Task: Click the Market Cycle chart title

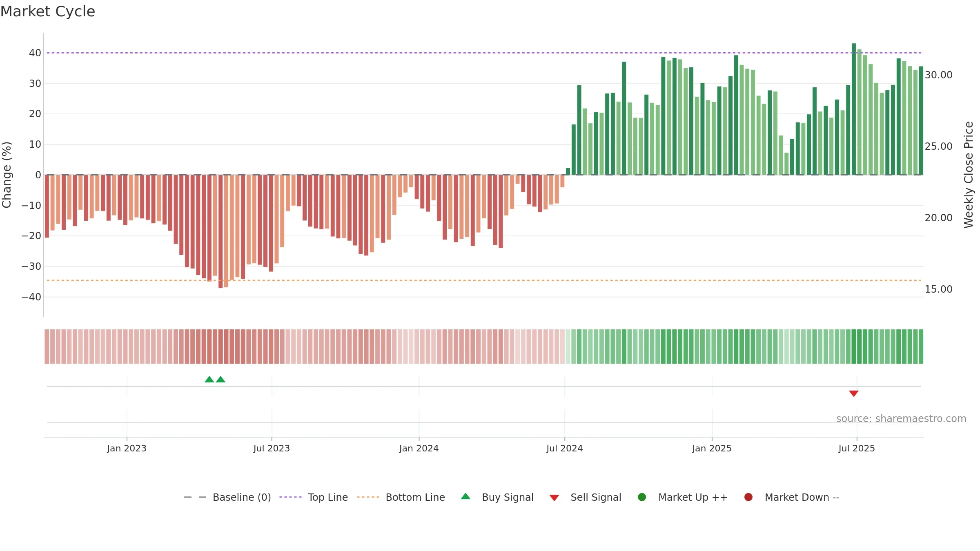Action: coord(48,11)
